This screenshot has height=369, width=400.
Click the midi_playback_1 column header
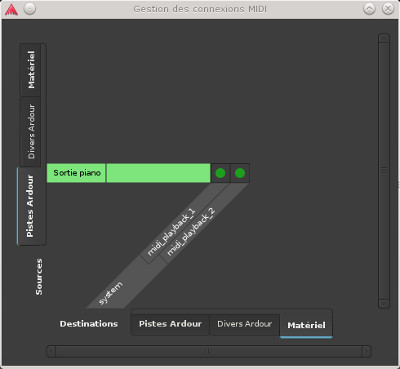point(171,232)
